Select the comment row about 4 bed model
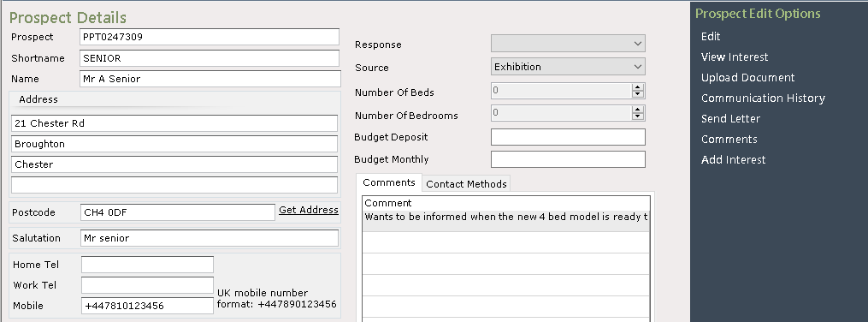 coord(506,217)
